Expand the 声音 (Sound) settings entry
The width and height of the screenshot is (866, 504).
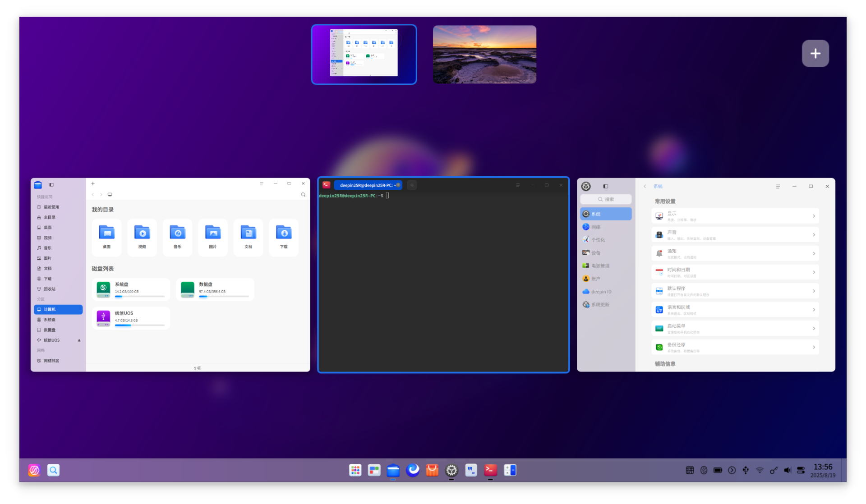(734, 234)
